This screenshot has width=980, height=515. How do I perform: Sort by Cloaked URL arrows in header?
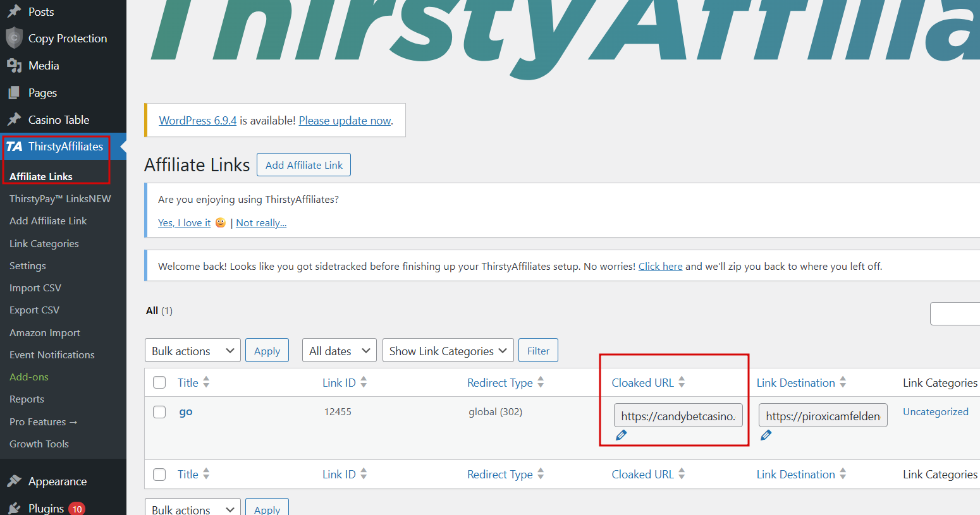682,382
